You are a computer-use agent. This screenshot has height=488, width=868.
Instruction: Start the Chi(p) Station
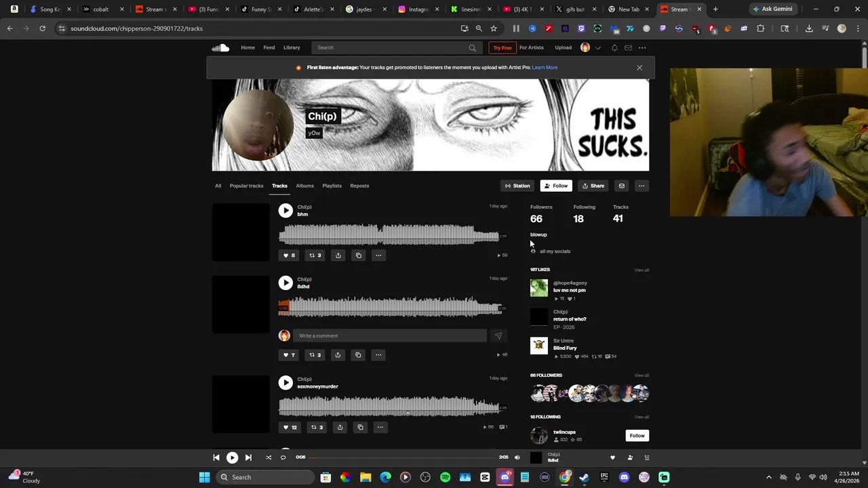(517, 186)
